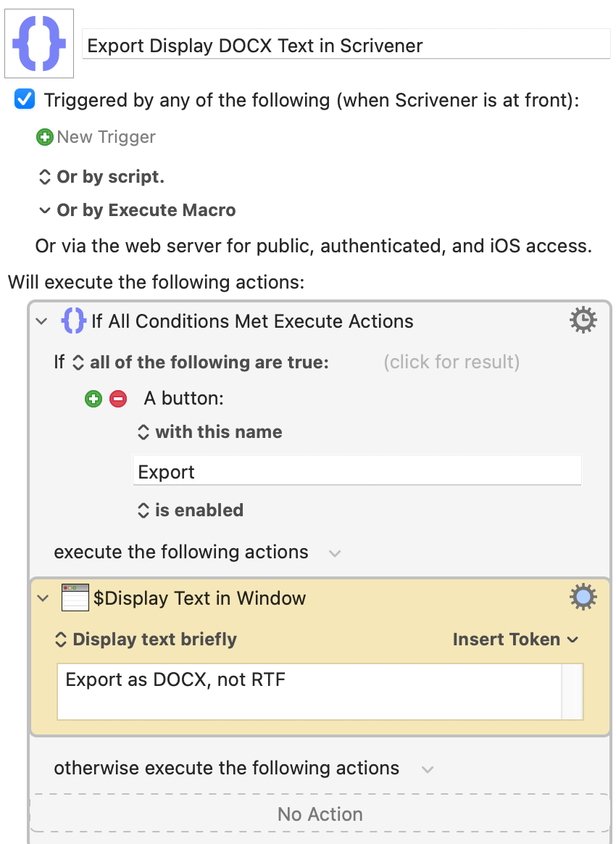Select the $Display Text in Window title
The width and height of the screenshot is (616, 844).
199,598
